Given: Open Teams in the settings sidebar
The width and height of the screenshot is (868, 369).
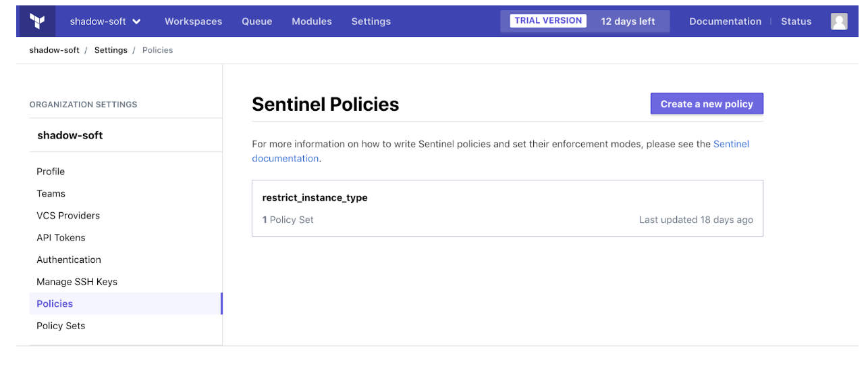Looking at the screenshot, I should [x=51, y=194].
